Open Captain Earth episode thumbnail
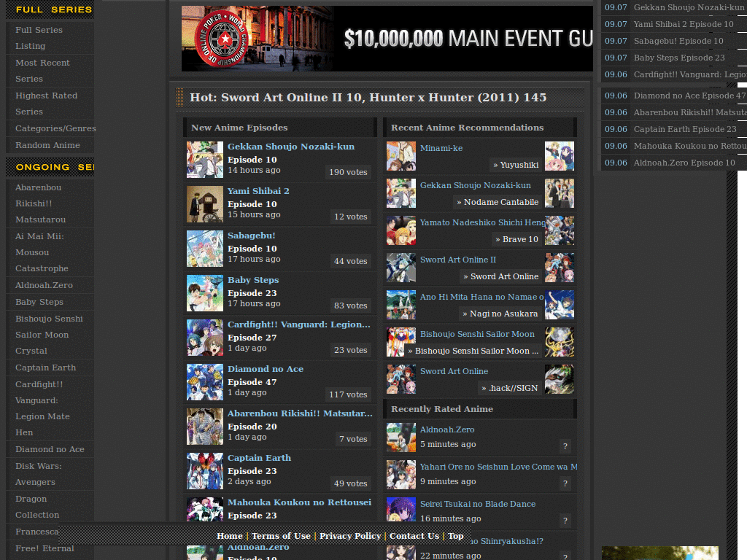This screenshot has height=560, width=747. (205, 472)
